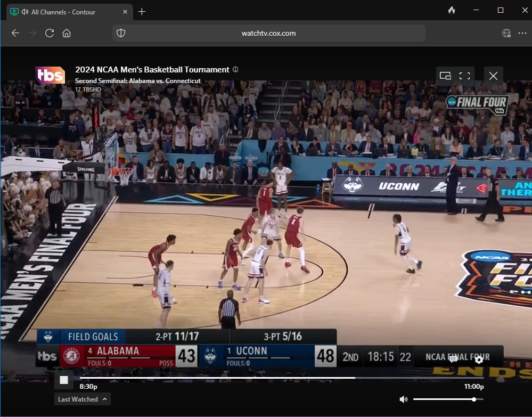Minimize the browser window
The width and height of the screenshot is (532, 417).
coord(476,10)
